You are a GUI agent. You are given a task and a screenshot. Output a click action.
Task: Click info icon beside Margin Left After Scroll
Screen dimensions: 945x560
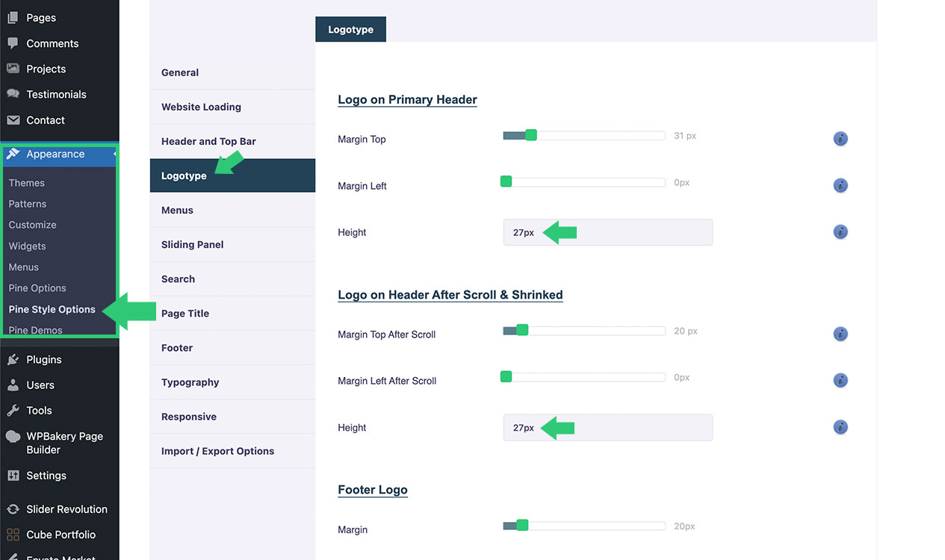tap(840, 381)
